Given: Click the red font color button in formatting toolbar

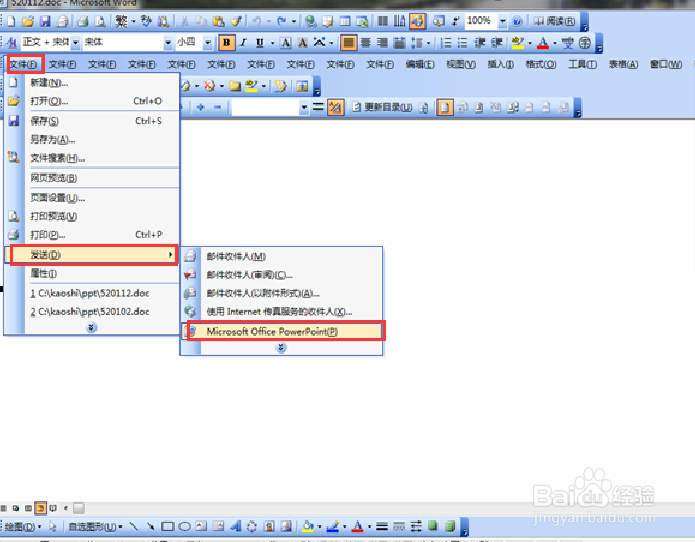Looking at the screenshot, I should (543, 43).
